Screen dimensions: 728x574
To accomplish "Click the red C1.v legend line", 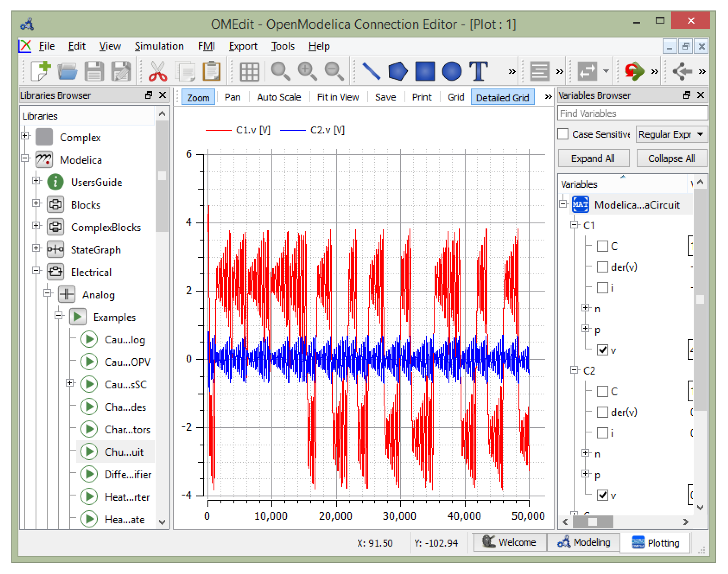I will 219,130.
